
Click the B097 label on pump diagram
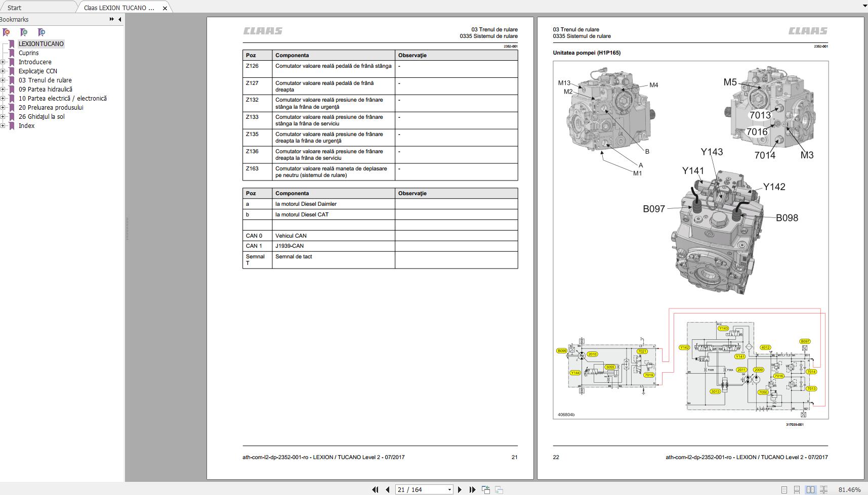(x=654, y=209)
